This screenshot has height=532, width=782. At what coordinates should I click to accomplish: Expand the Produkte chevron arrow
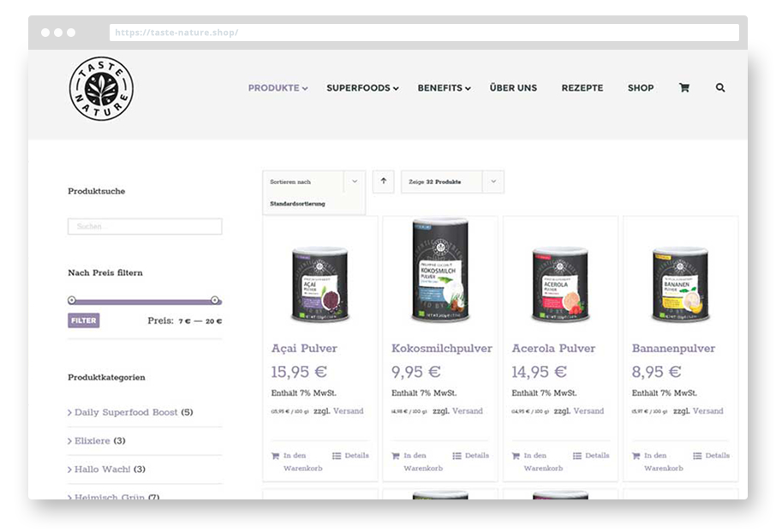305,88
